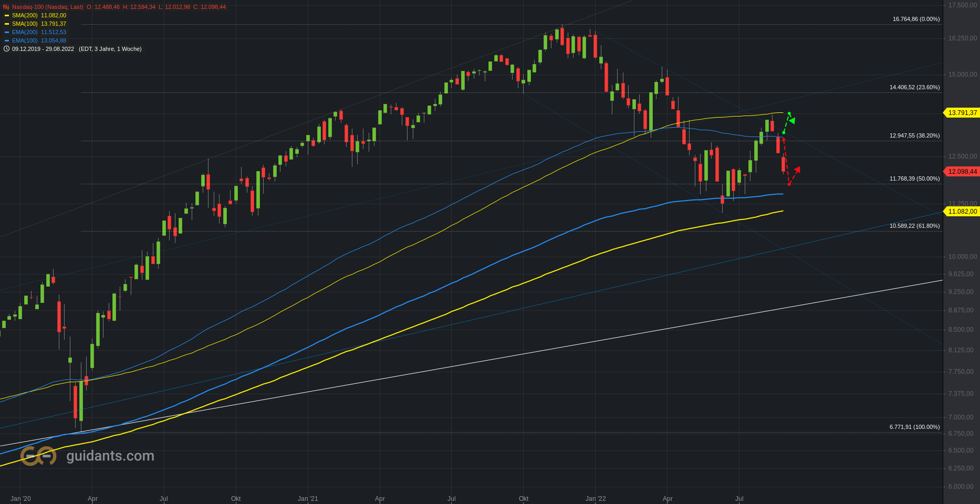Click the 16.250,00 price axis label
Screen dimensions: 980x504
pos(963,38)
